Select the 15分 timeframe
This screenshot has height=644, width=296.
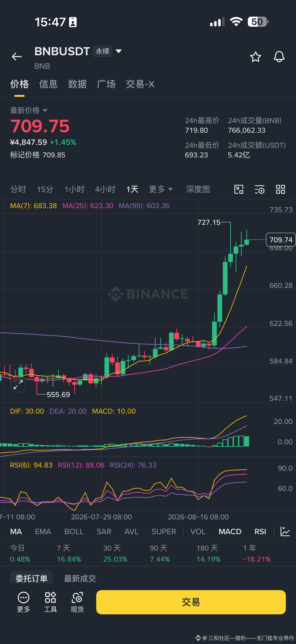(x=45, y=189)
